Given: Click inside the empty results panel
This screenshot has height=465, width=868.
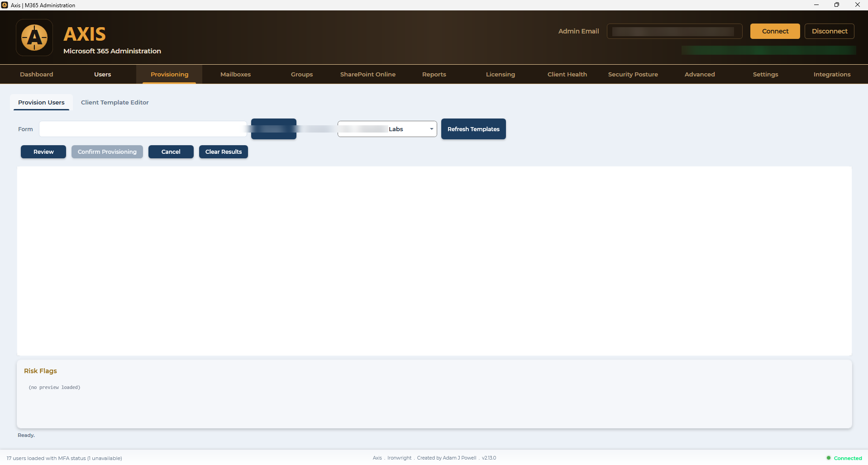Looking at the screenshot, I should point(434,261).
